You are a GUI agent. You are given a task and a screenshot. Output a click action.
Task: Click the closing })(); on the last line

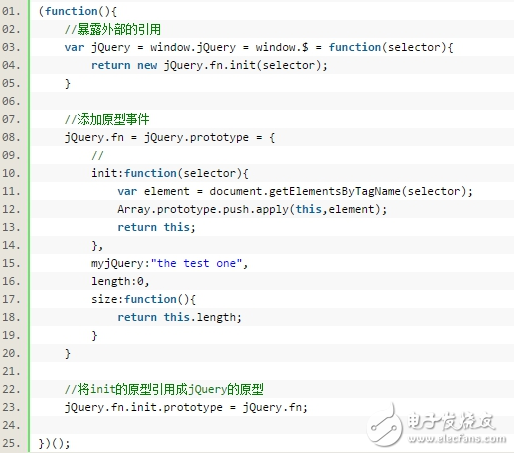54,443
